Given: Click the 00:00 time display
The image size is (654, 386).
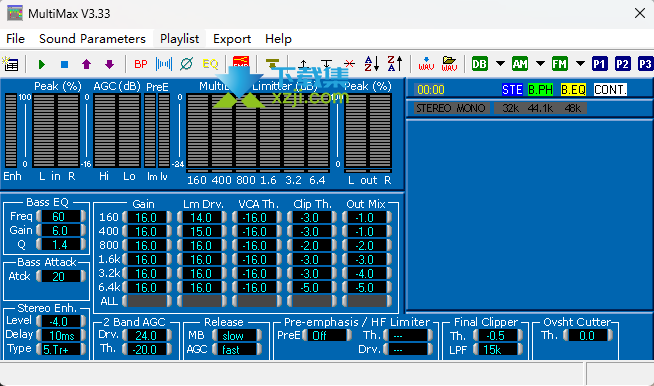Looking at the screenshot, I should 431,90.
